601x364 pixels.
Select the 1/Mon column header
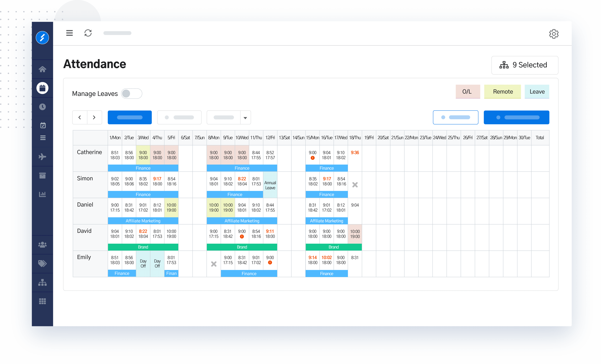[x=115, y=138]
